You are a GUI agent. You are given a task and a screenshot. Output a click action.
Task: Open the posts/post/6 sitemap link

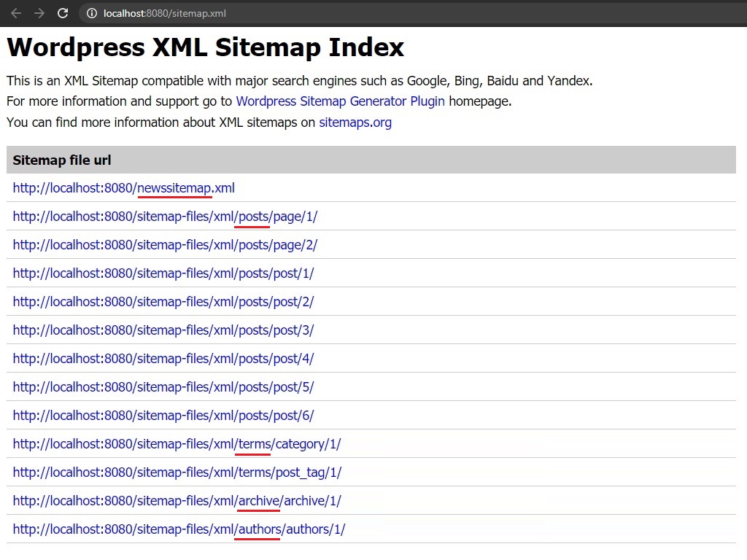click(162, 415)
